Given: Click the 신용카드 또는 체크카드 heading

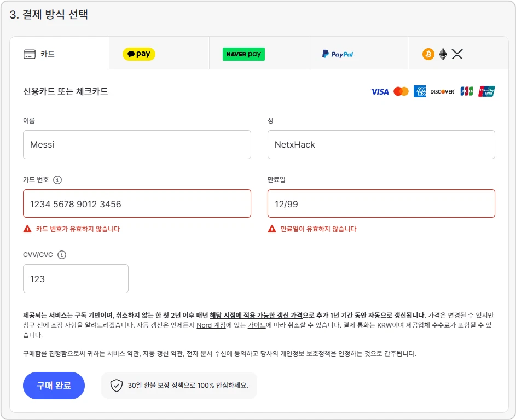Looking at the screenshot, I should 66,91.
